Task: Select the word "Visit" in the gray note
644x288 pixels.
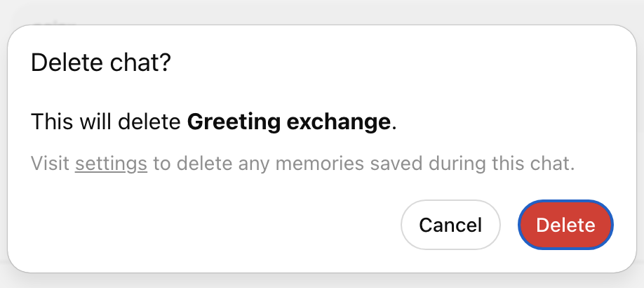Action: (x=50, y=164)
